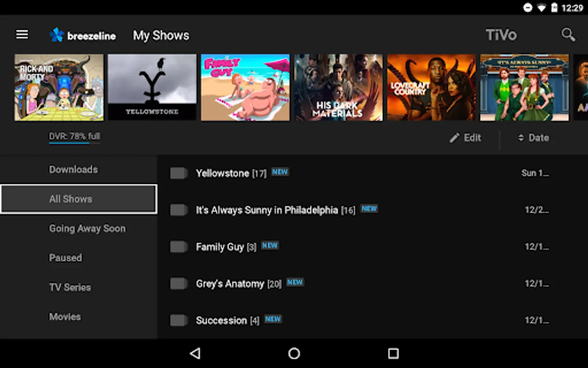
Task: Select the All Shows category
Action: point(78,199)
